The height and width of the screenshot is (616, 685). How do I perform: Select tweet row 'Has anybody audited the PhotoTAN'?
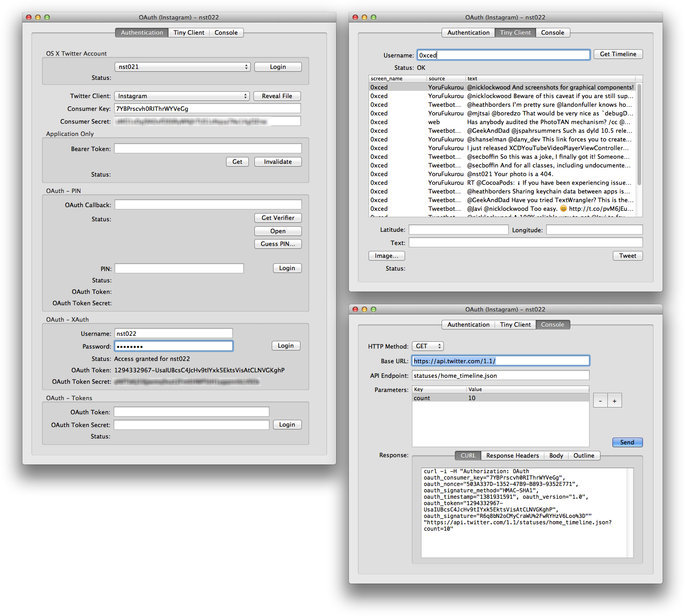point(502,122)
